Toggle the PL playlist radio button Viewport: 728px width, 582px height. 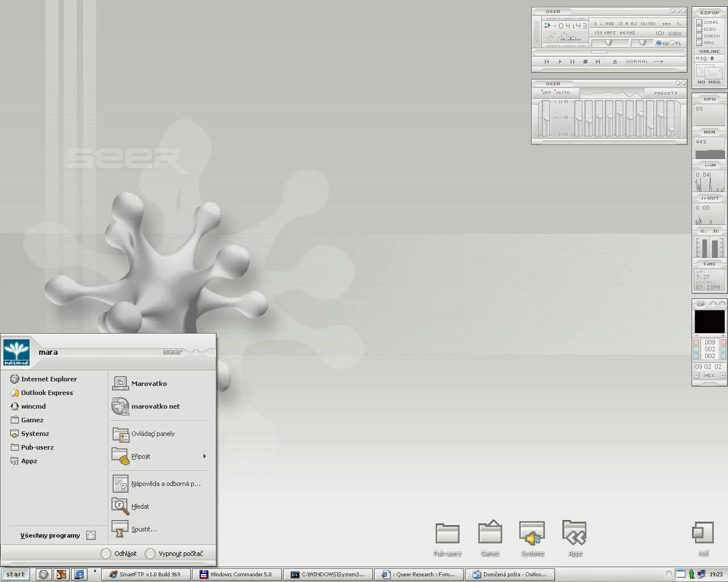(672, 43)
